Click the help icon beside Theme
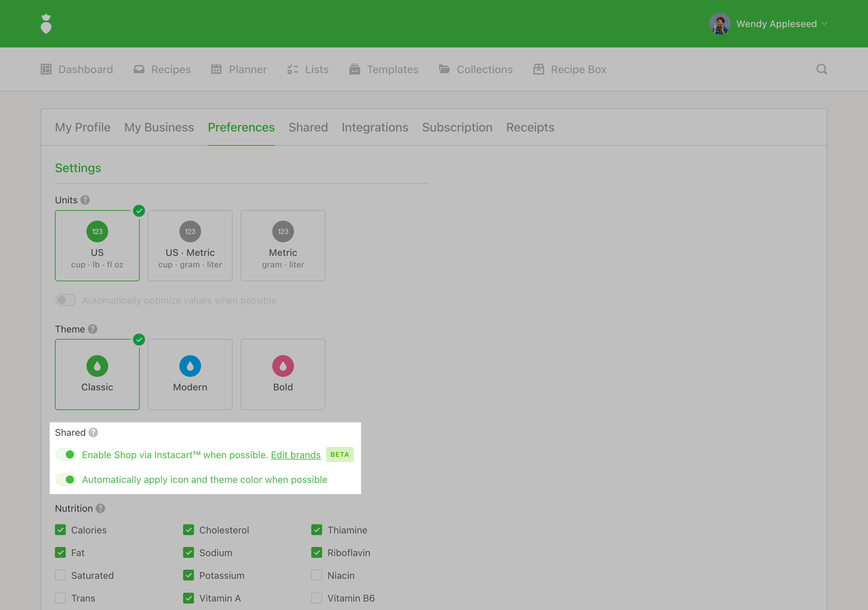 pyautogui.click(x=93, y=329)
